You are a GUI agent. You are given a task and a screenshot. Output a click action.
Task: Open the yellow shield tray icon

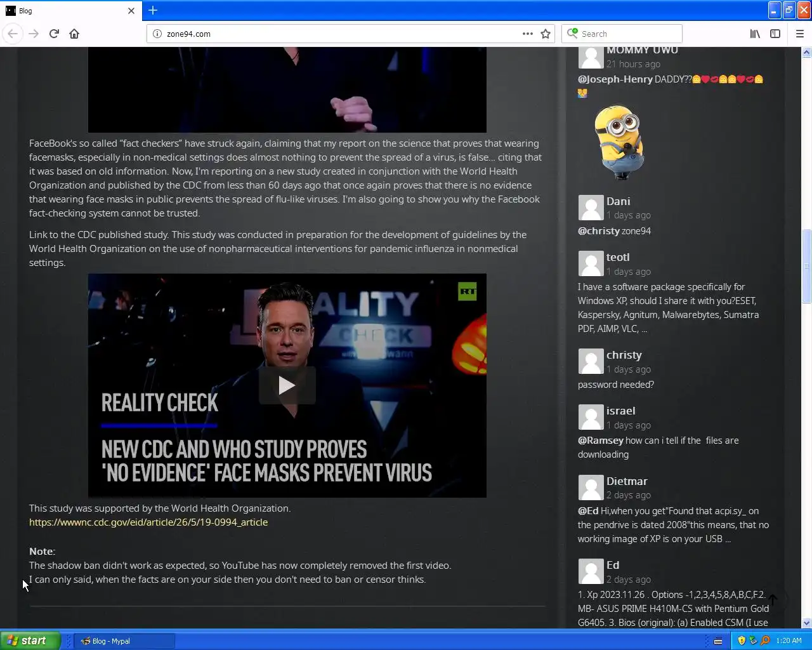[x=741, y=640]
